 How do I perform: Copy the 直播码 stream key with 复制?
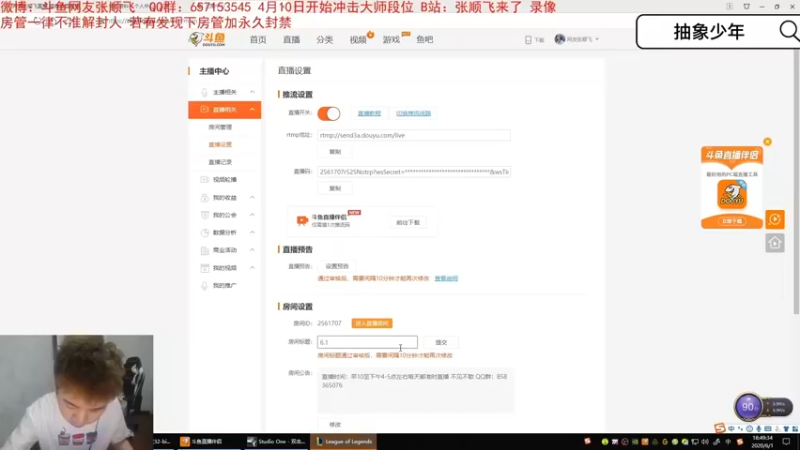(335, 188)
